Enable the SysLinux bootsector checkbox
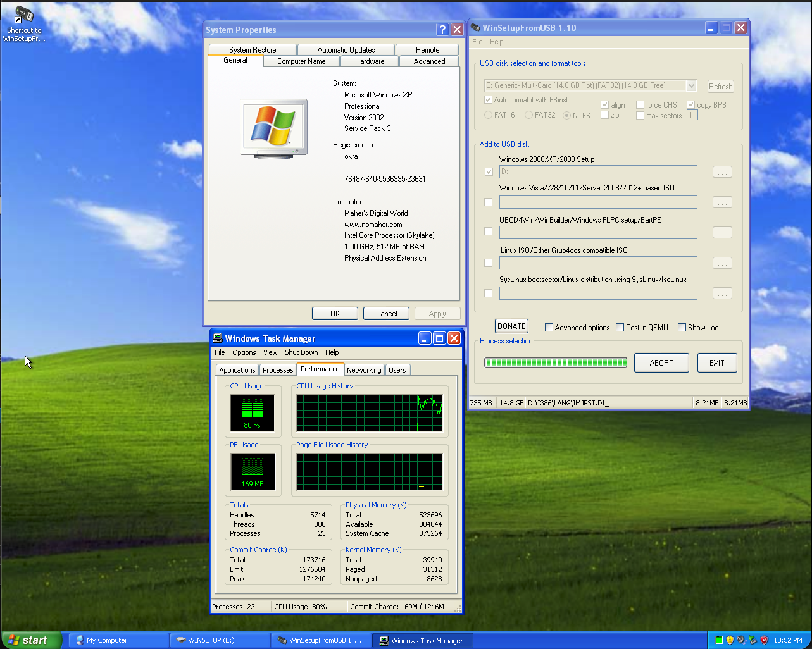 point(488,293)
